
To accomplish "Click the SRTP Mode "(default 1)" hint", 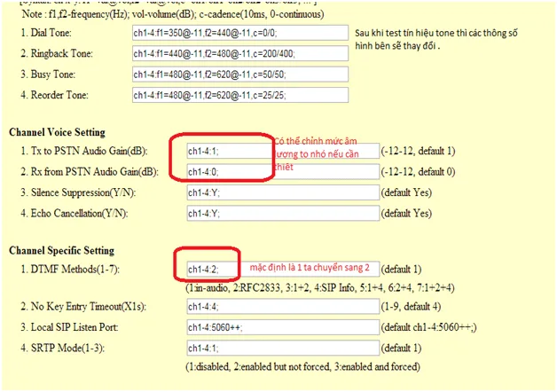I will click(x=402, y=348).
